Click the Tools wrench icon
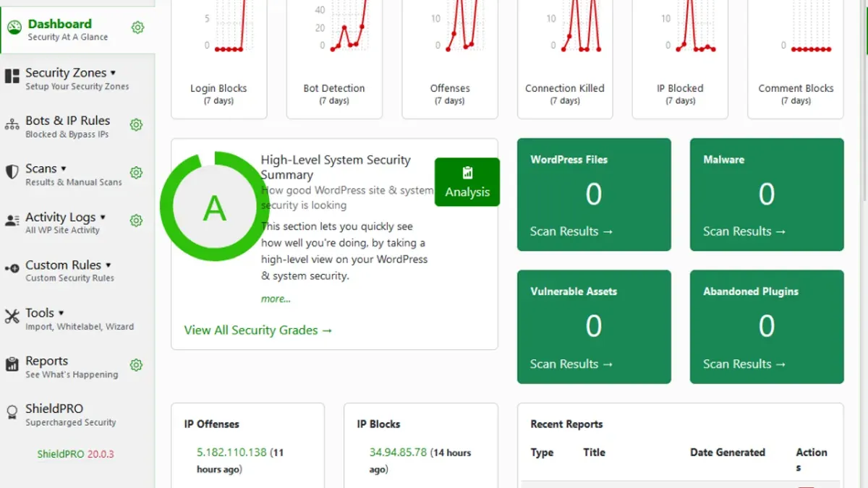This screenshot has width=868, height=488. tap(12, 316)
